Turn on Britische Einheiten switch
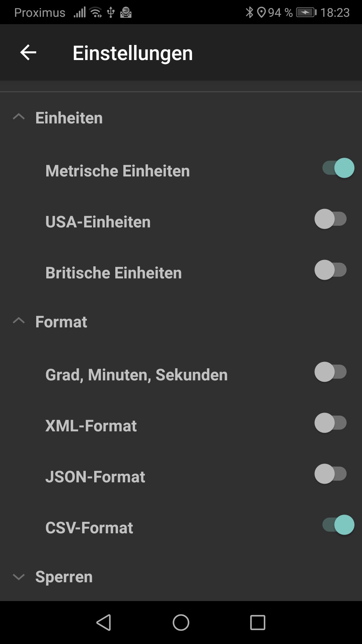The height and width of the screenshot is (644, 362). [330, 270]
